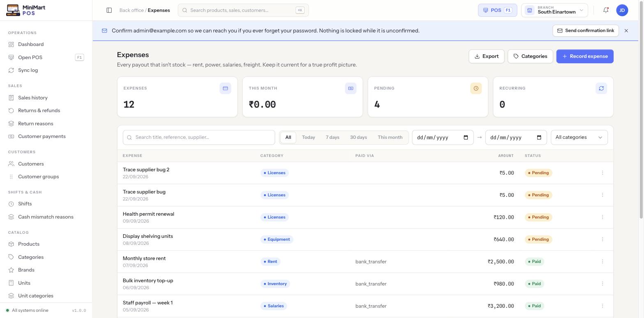Open row actions for Trace supplier bug 2
This screenshot has width=644, height=318.
click(x=603, y=173)
